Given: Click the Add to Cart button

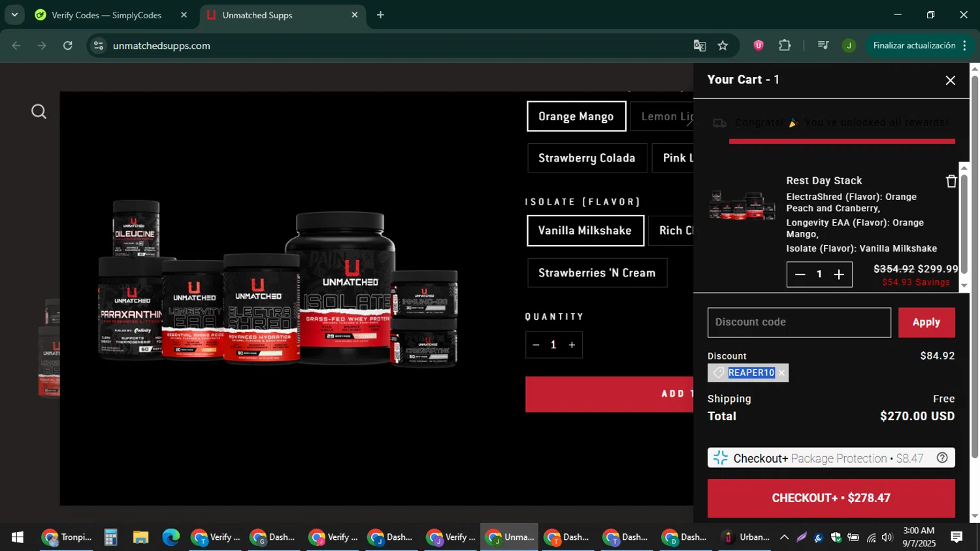Looking at the screenshot, I should pyautogui.click(x=610, y=394).
